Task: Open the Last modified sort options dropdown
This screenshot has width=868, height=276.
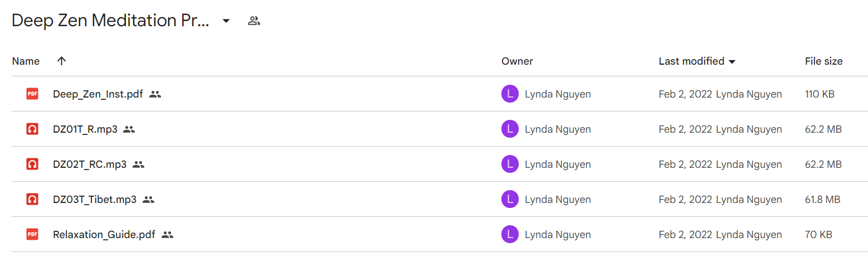Action: point(732,61)
